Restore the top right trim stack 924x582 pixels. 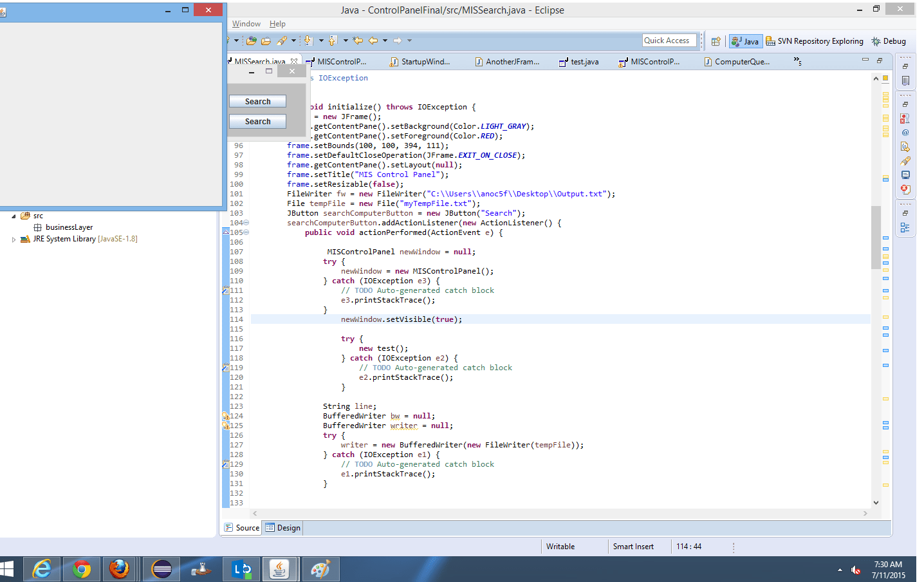coord(905,66)
